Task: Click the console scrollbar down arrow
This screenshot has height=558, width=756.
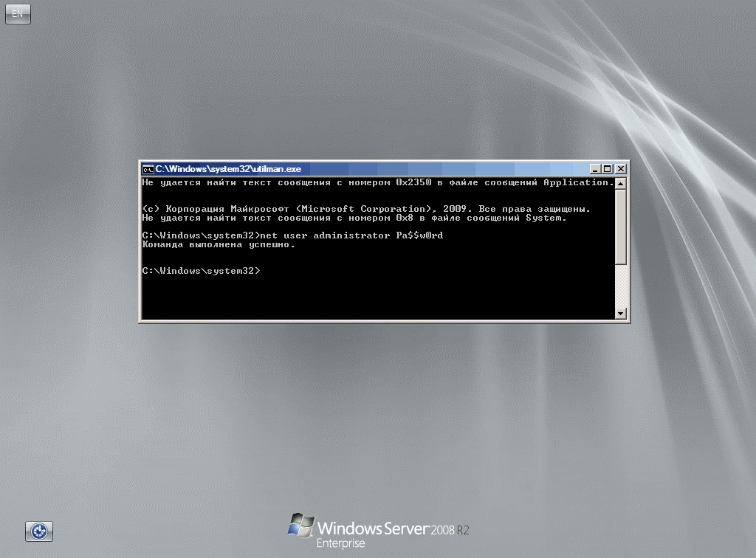Action: (x=621, y=313)
